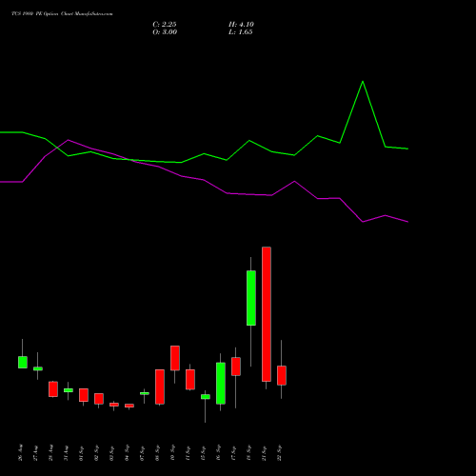Image resolution: width=476 pixels, height=476 pixels.
Task: Click the '04 Sep' date label
Action: pos(128,452)
